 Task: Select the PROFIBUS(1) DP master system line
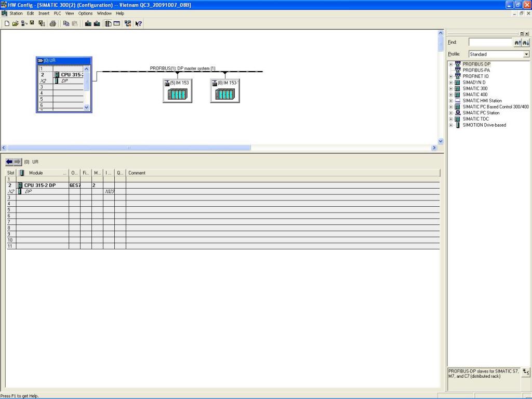(x=182, y=72)
